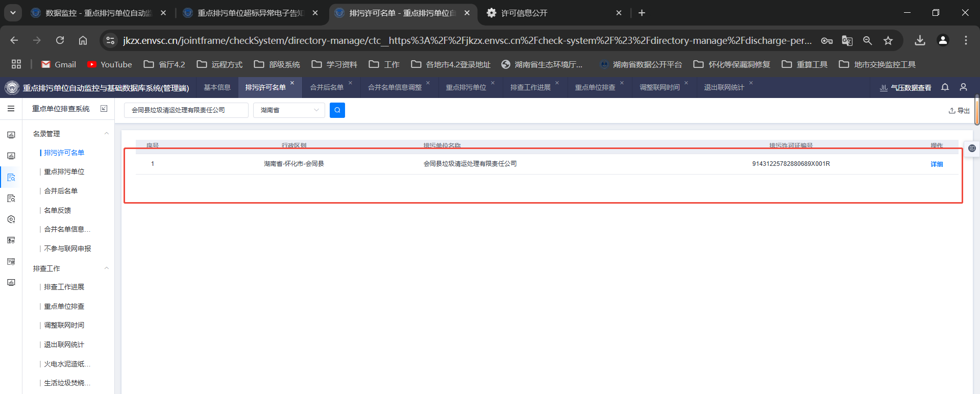Open the 省厅4.2 bookmark folder

tap(164, 64)
